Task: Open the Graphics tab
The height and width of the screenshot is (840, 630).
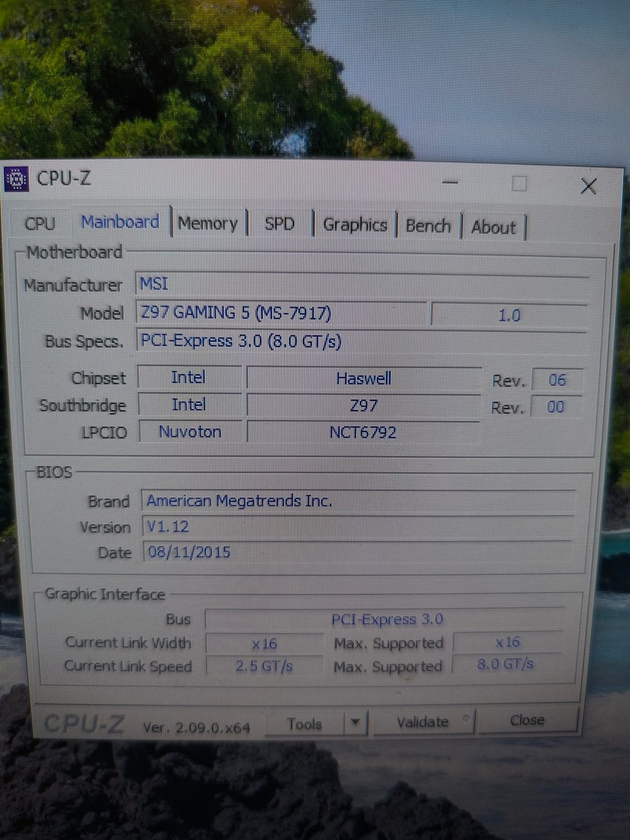Action: pyautogui.click(x=355, y=225)
